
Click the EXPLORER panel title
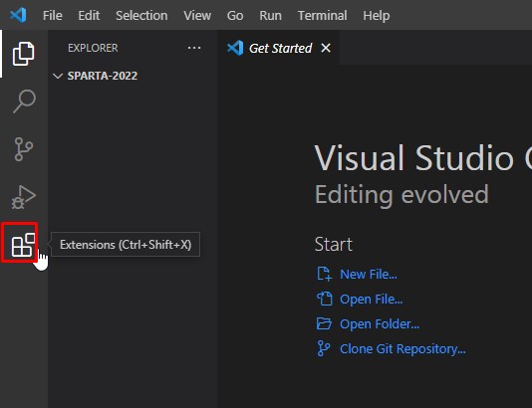click(x=93, y=48)
